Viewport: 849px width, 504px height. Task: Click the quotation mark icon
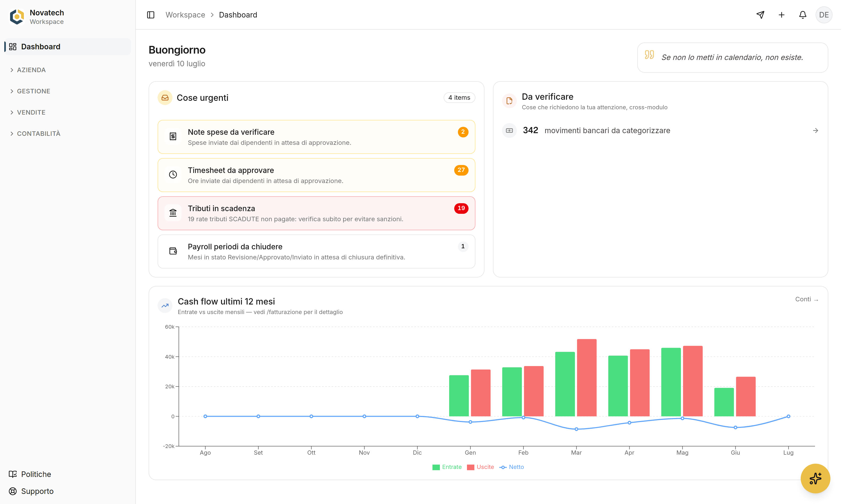coord(649,55)
